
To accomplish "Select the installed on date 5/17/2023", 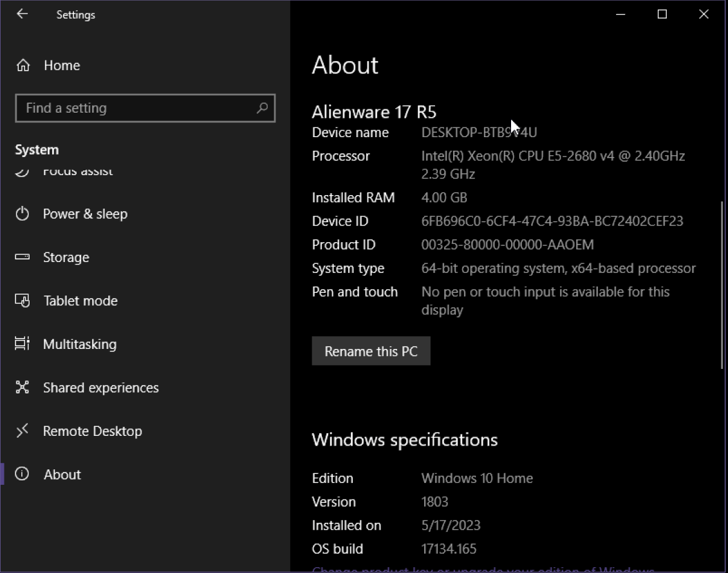I will [451, 525].
